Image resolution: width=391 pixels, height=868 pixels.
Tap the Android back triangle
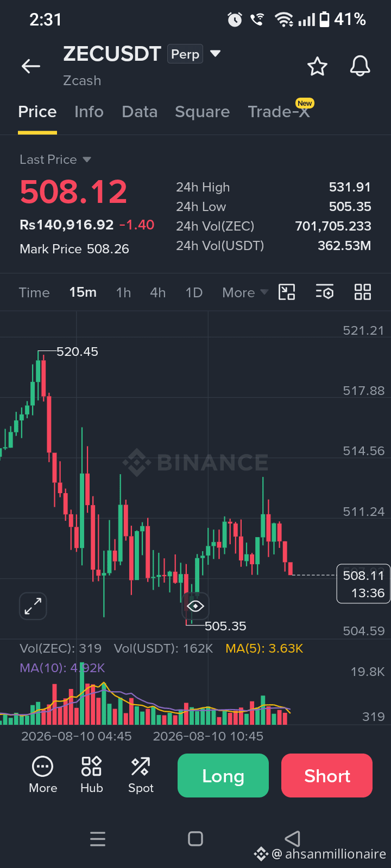(293, 839)
